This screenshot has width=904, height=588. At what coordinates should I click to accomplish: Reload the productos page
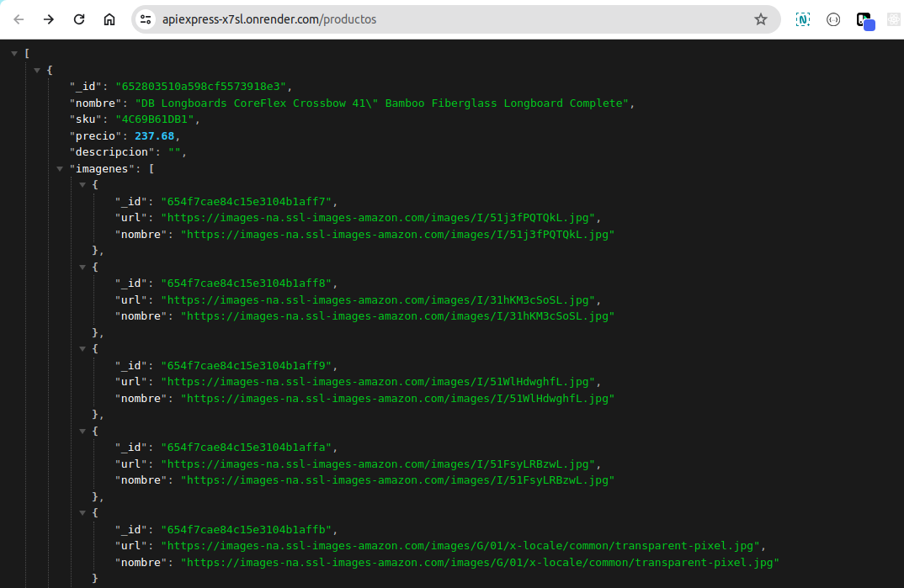coord(79,19)
